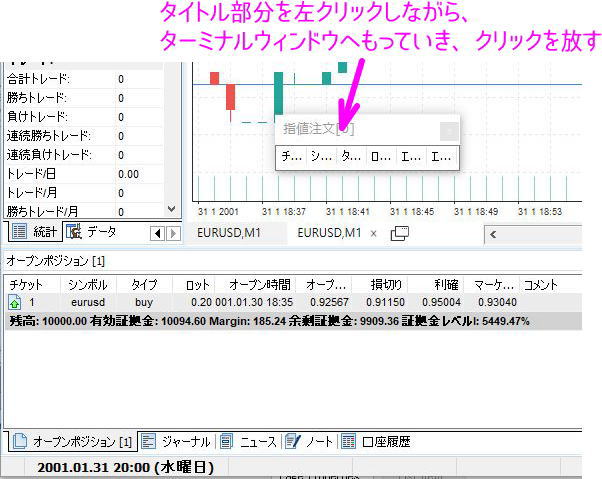Click the トレード/月 statistics row

[84, 193]
